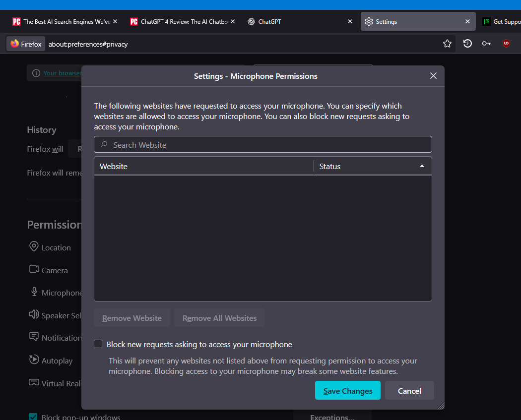Open the uBlock Origin extension icon
The width and height of the screenshot is (521, 420).
506,44
